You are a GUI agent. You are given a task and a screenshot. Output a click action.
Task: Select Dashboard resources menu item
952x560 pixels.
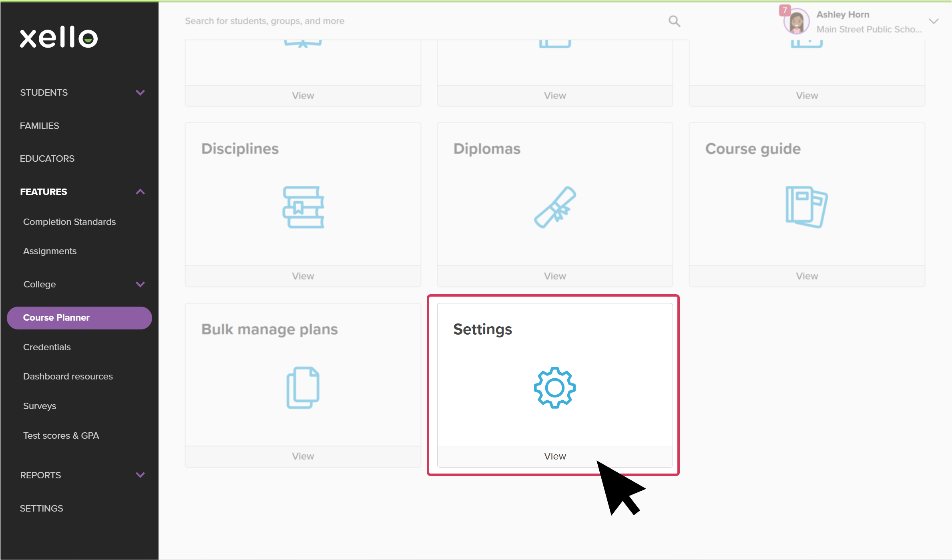tap(68, 376)
